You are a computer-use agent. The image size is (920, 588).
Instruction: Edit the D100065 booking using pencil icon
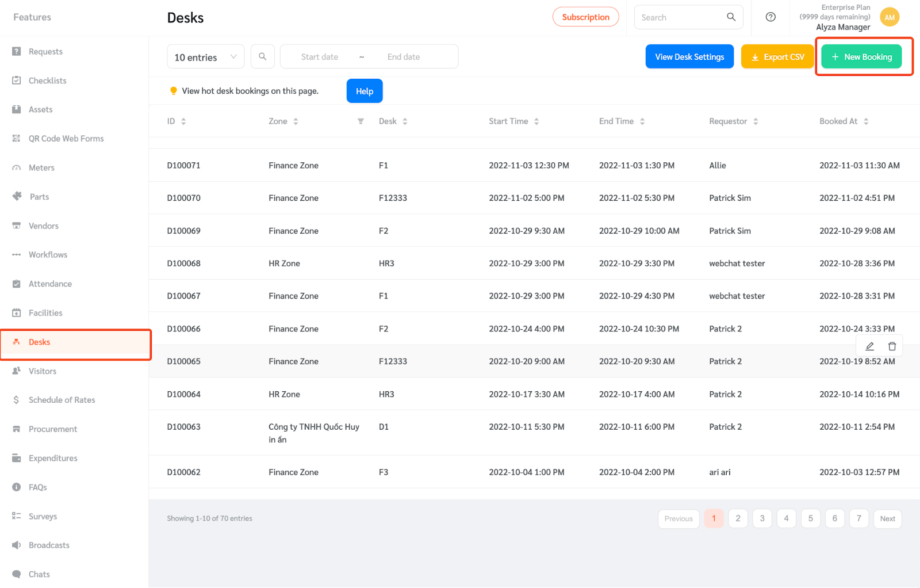click(869, 345)
